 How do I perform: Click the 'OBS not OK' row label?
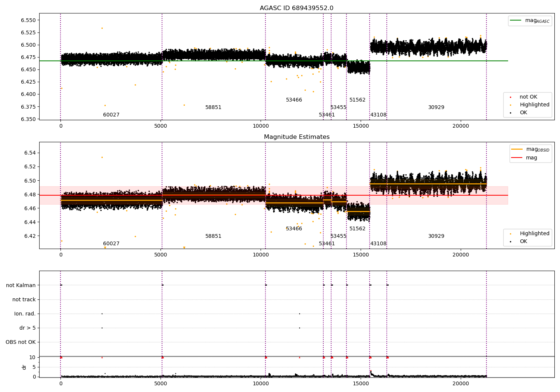click(x=21, y=342)
